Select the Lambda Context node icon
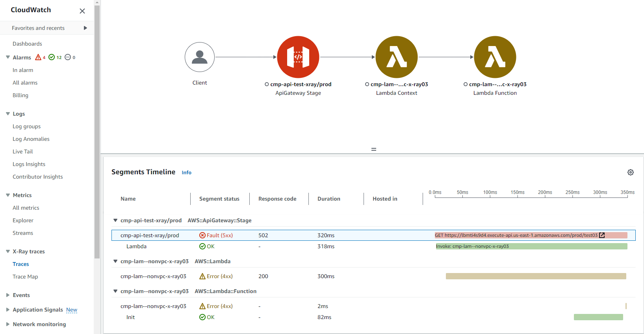Image resolution: width=644 pixels, height=334 pixels. (x=396, y=57)
